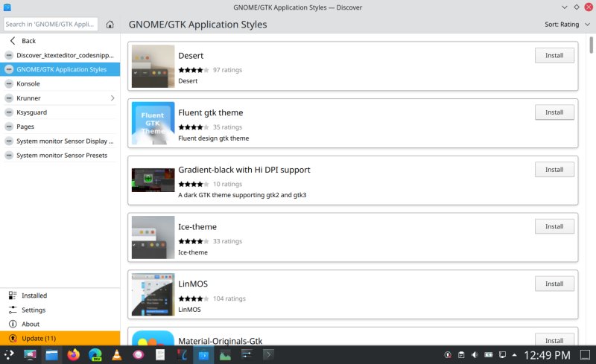Open Update (11) section
This screenshot has width=596, height=364.
pyautogui.click(x=60, y=338)
